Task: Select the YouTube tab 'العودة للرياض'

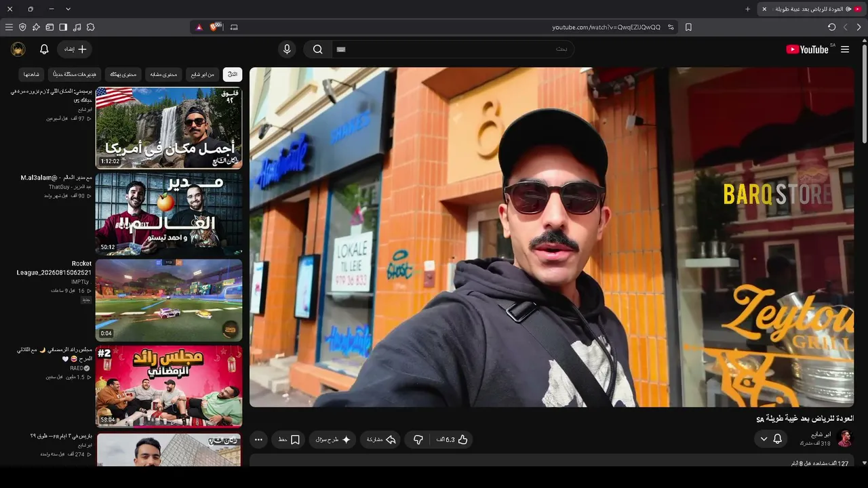Action: 812,9
